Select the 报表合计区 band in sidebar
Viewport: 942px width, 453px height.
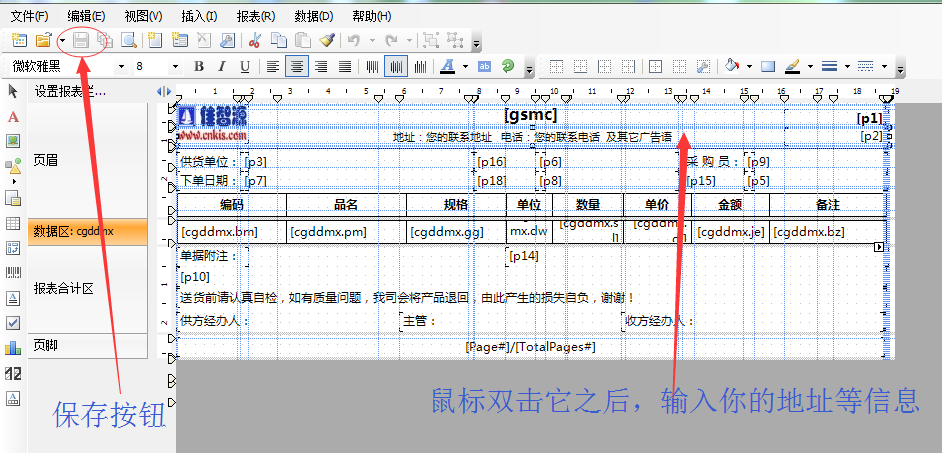(63, 288)
